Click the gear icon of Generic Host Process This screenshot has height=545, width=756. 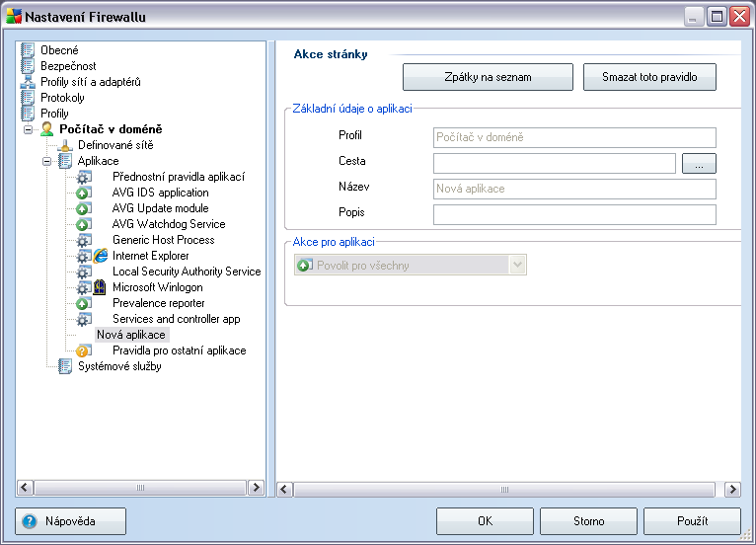click(x=84, y=240)
